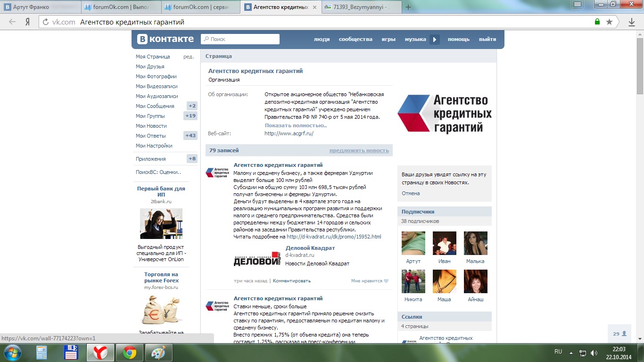Viewport: 644px width, 362px height.
Task: Click the VK search field "Поиск"
Action: pyautogui.click(x=240, y=39)
